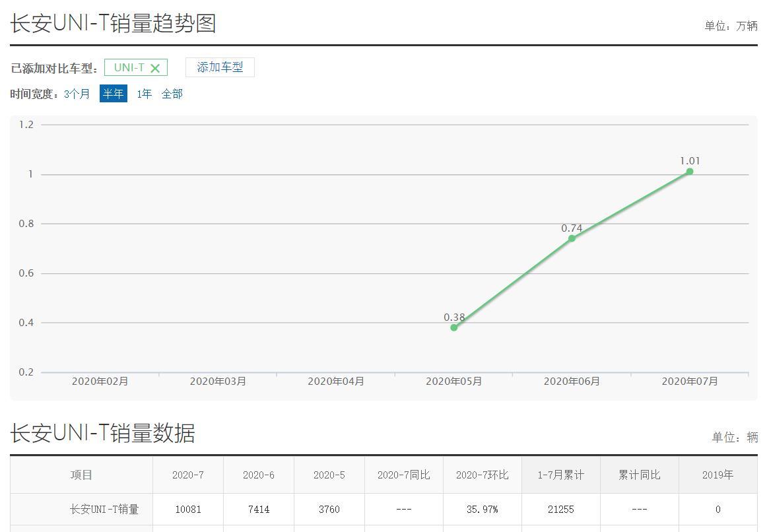Screen dimensions: 767x532
Task: Click the 2020年06月 axis label
Action: (572, 382)
